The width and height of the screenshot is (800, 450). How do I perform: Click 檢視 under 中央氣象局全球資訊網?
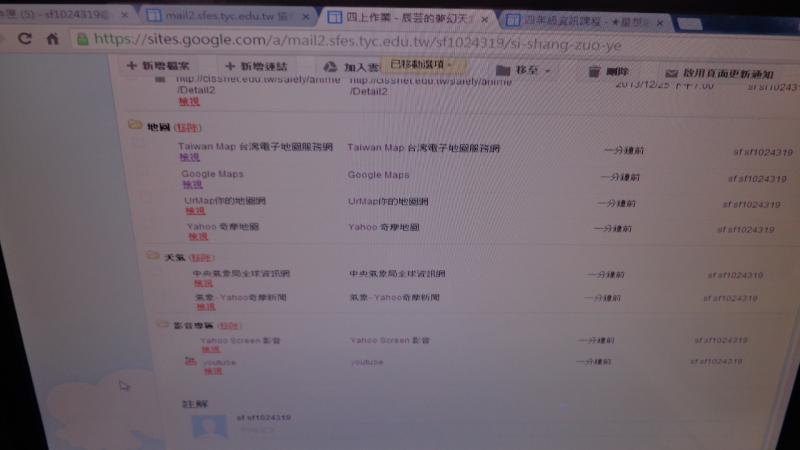click(203, 283)
